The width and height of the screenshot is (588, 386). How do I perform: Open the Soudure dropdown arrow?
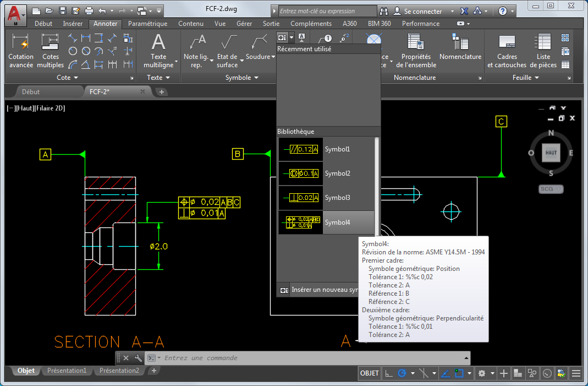point(273,57)
